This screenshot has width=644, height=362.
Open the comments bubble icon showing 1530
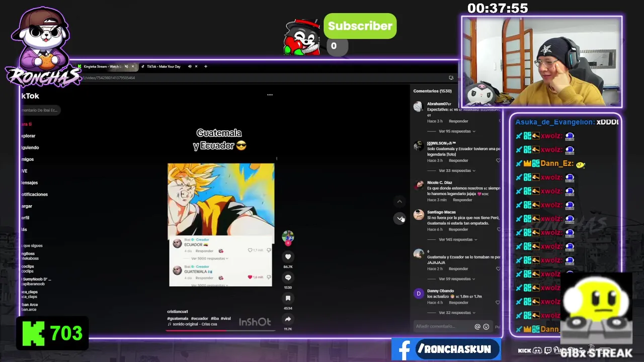coord(288,278)
